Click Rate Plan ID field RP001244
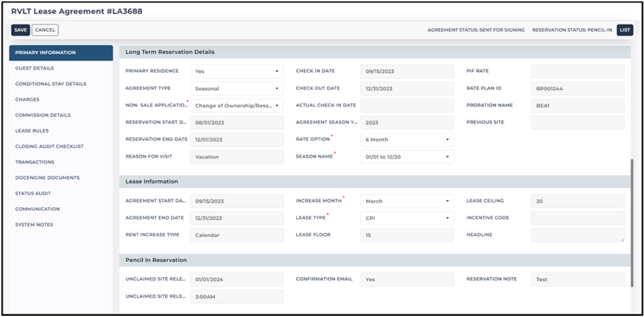Screen dimensions: 644x317 577,88
